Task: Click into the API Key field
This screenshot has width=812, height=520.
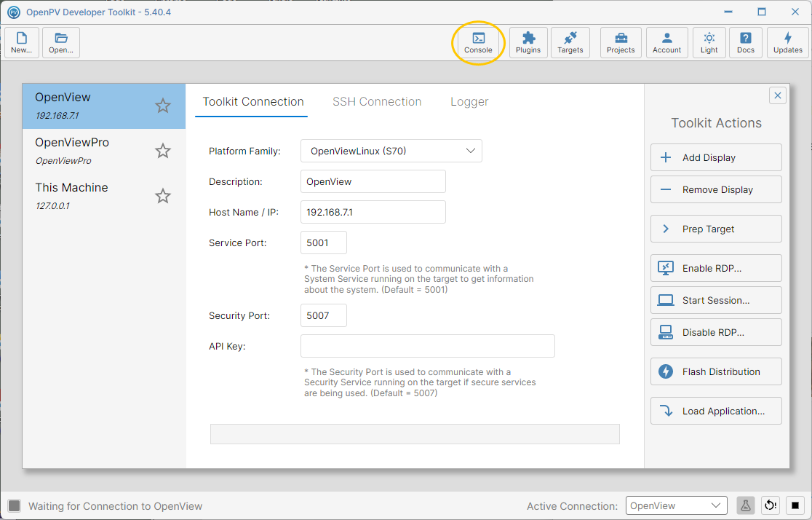Action: coord(428,346)
